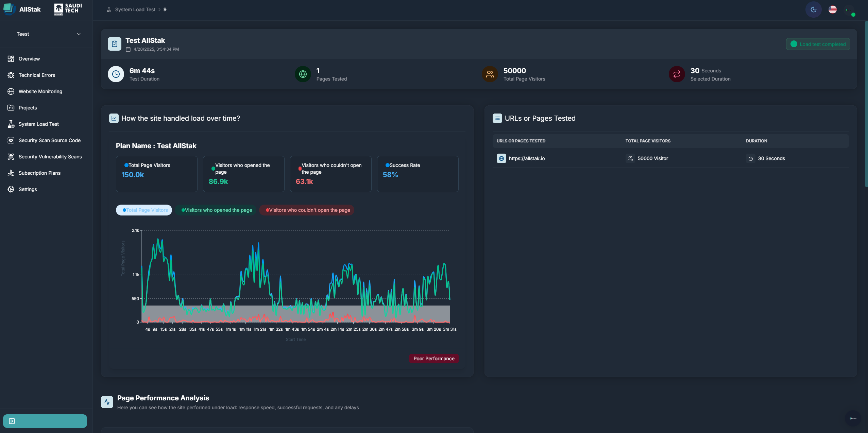This screenshot has height=433, width=868.
Task: Click the Saudi Tech logo
Action: pyautogui.click(x=68, y=9)
